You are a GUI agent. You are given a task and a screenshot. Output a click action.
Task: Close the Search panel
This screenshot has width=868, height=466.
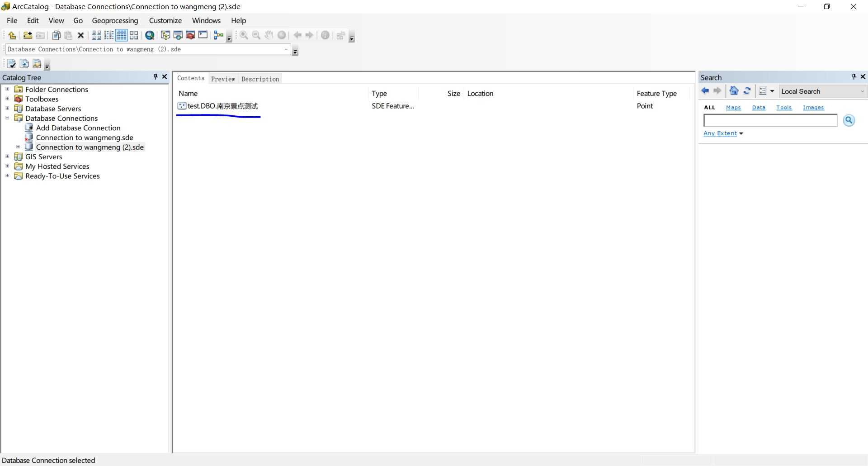pyautogui.click(x=863, y=77)
